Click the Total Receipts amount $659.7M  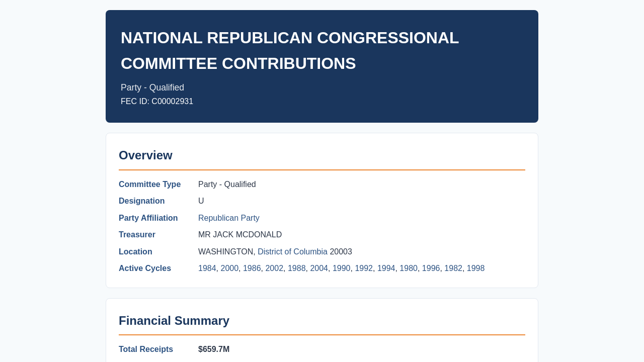point(214,349)
